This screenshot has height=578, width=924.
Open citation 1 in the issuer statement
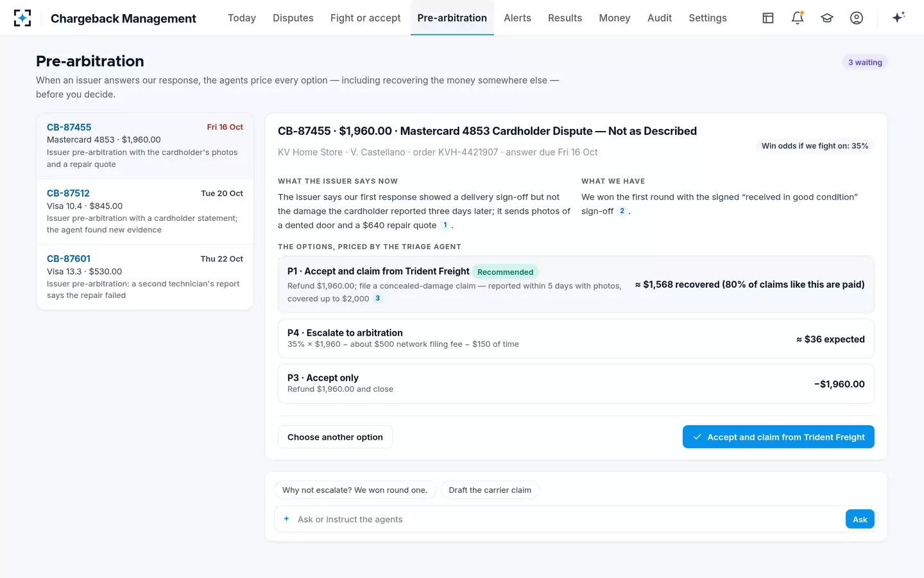[445, 225]
